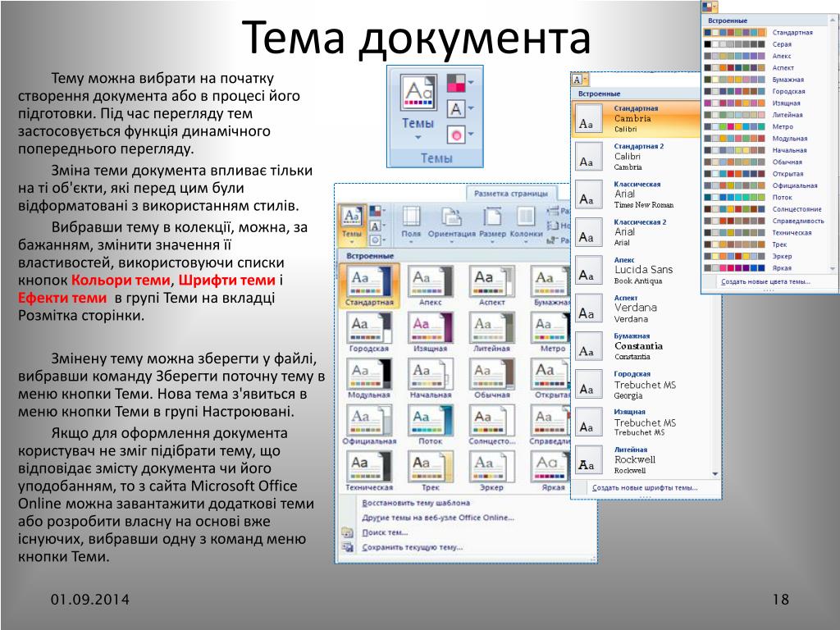Click the Темы button in the ribbon
Screen dimensions: 840x630
(351, 225)
